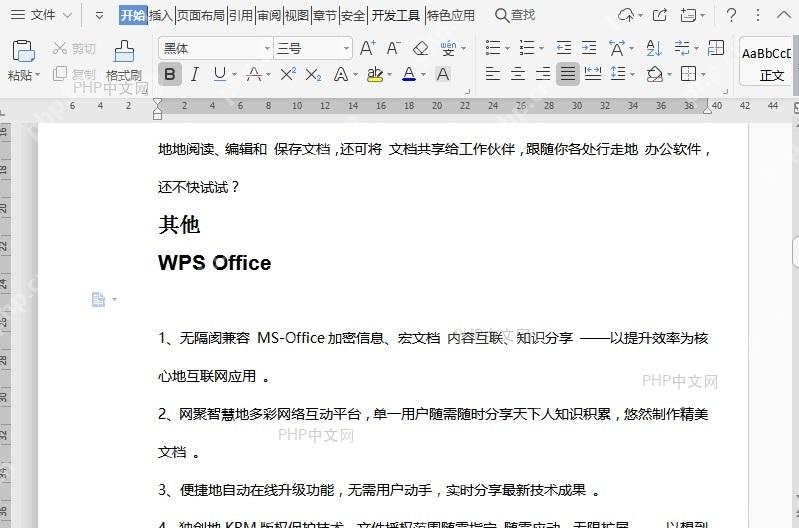
Task: Open the 视图 tab
Action: 297,15
